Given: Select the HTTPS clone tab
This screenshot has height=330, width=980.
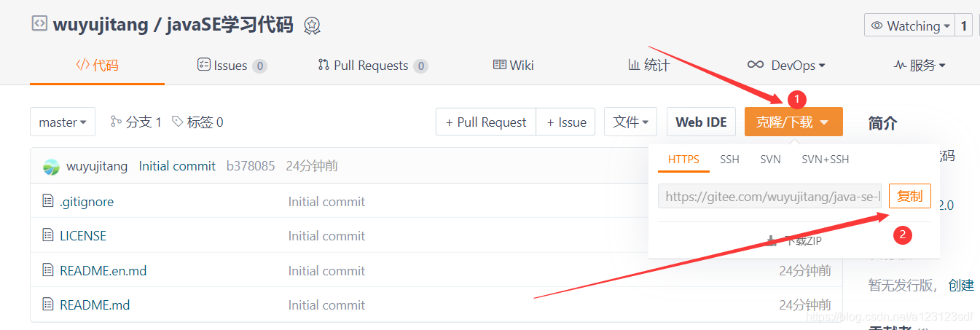Looking at the screenshot, I should point(683,160).
